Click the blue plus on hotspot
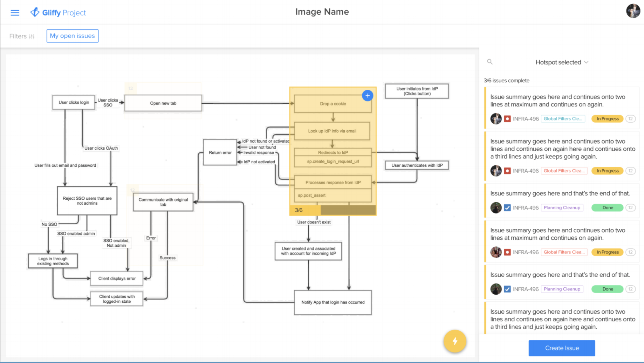This screenshot has height=363, width=644. pos(367,95)
